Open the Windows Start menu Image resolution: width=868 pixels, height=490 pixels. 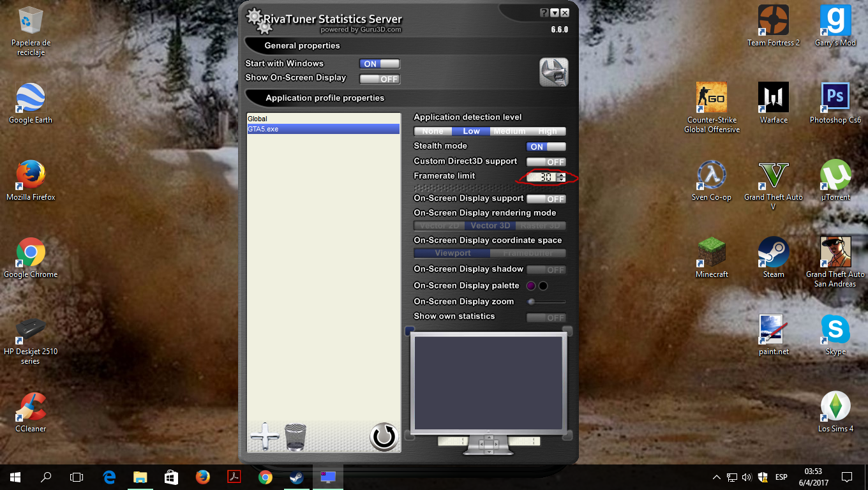point(15,477)
